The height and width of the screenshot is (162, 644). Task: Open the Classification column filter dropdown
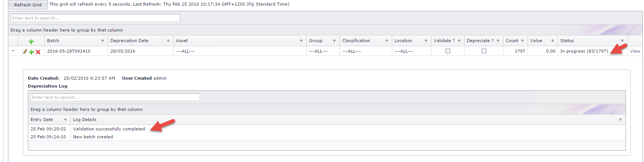click(387, 41)
